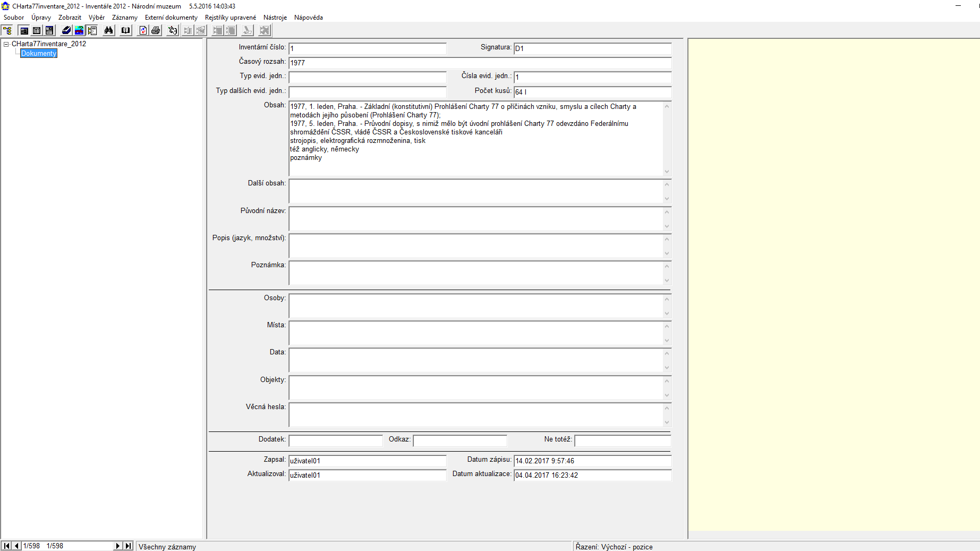The image size is (980, 551).
Task: Focus the Typ dalších evid. jedn. field
Action: point(368,92)
